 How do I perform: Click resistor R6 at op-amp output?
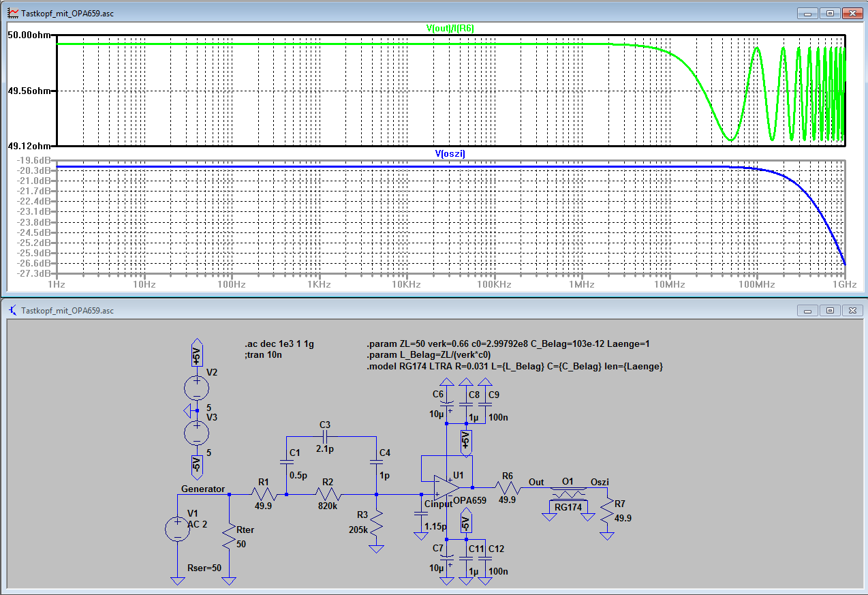tap(508, 489)
